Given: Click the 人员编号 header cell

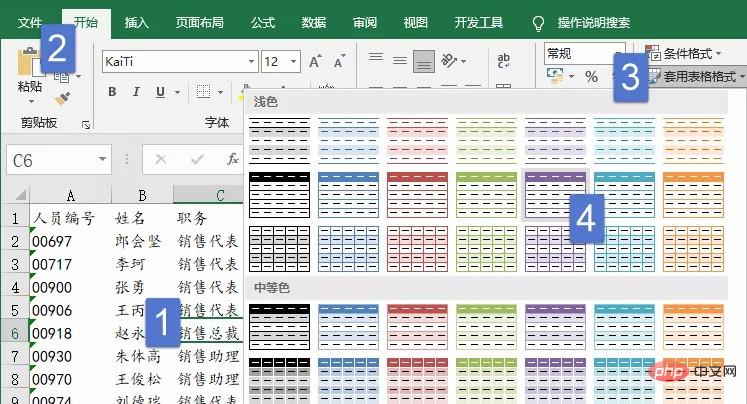Looking at the screenshot, I should pyautogui.click(x=70, y=218).
